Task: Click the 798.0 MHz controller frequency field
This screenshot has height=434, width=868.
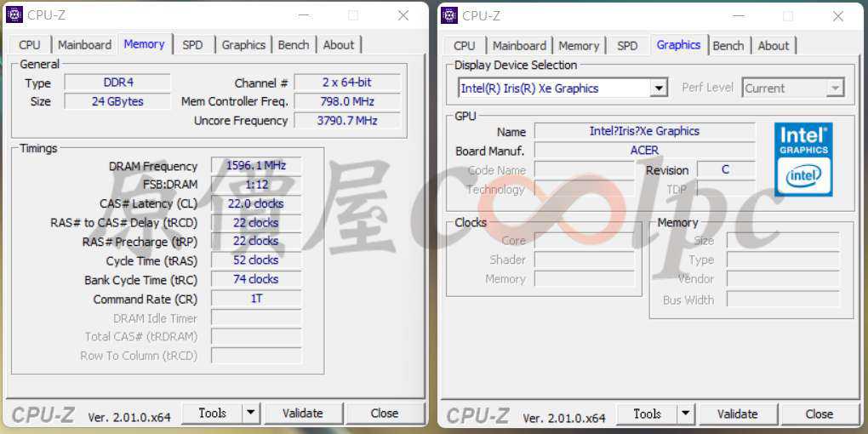Action: pyautogui.click(x=347, y=101)
